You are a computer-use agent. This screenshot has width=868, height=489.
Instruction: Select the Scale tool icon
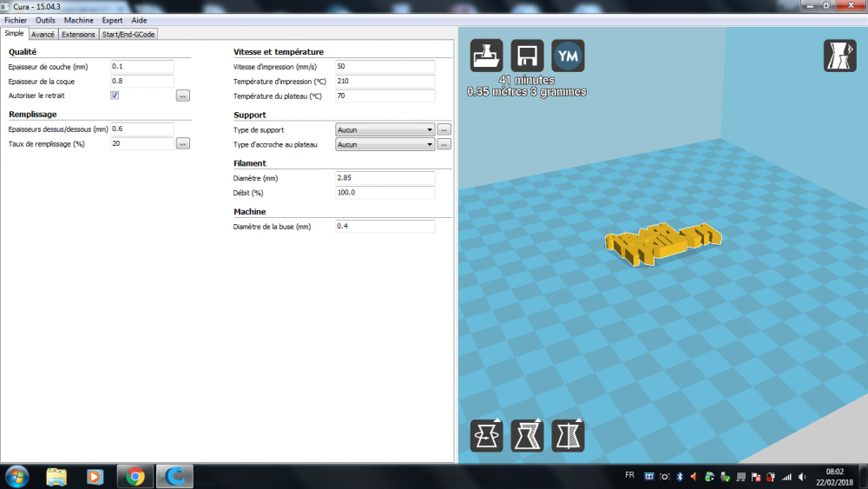coord(527,435)
